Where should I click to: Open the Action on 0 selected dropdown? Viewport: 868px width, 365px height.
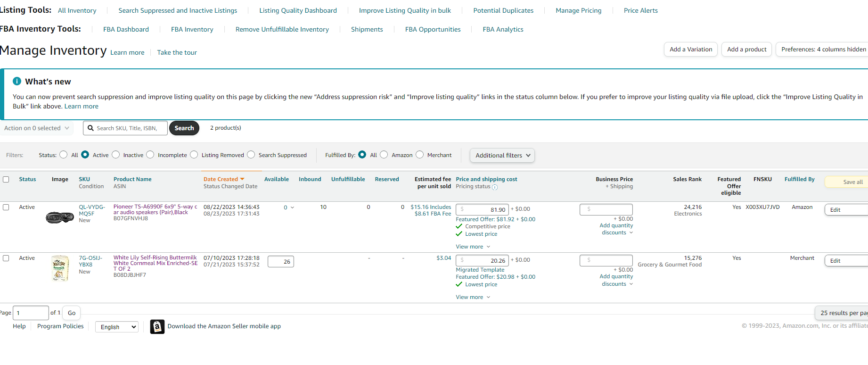37,128
